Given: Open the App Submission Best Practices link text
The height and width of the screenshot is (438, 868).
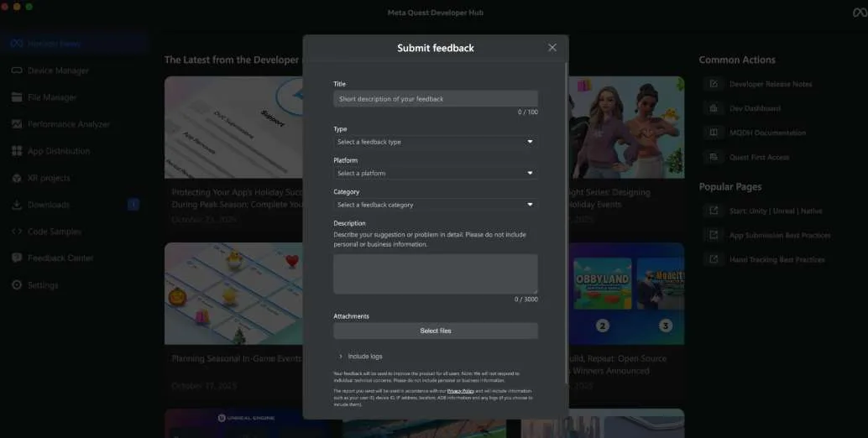Looking at the screenshot, I should pyautogui.click(x=779, y=235).
